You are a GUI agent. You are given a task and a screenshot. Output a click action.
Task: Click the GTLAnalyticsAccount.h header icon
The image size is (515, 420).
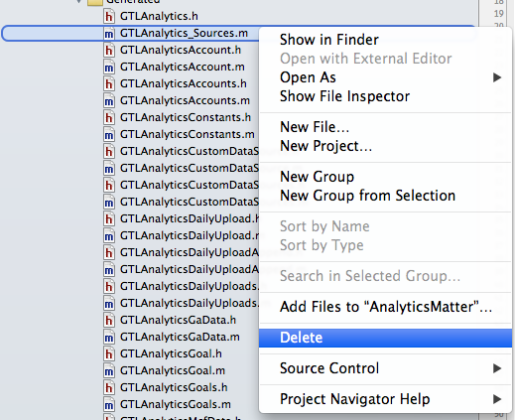pos(109,51)
